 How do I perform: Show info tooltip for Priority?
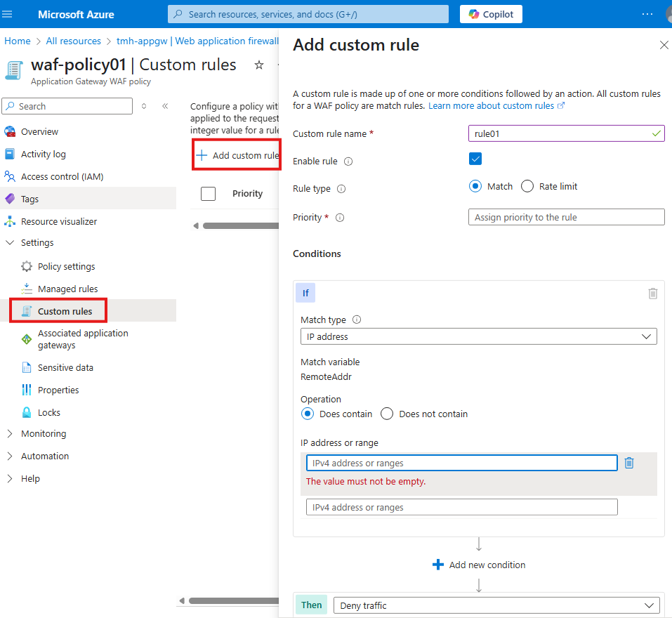click(340, 218)
